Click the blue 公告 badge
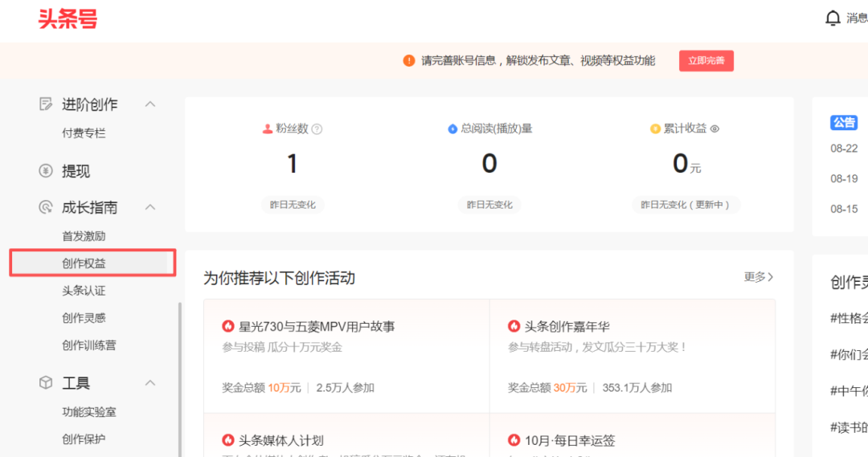 pos(844,122)
